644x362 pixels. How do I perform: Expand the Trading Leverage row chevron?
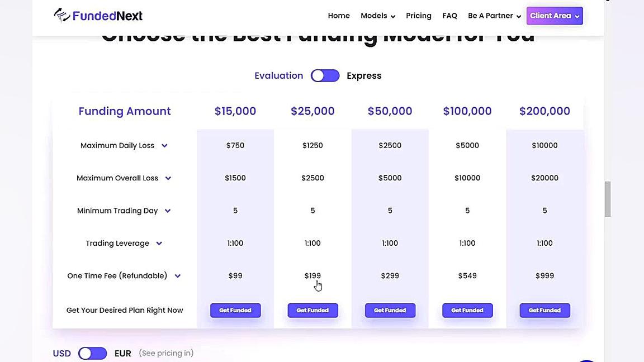point(159,244)
